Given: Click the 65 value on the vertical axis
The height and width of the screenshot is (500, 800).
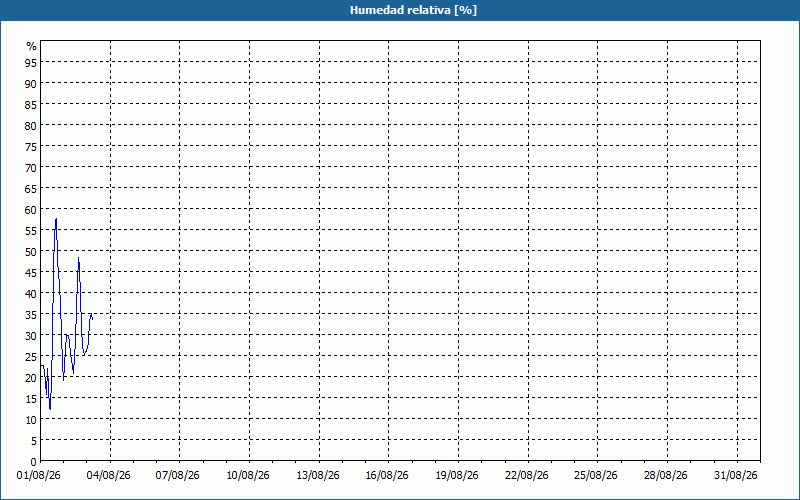Looking at the screenshot, I should tap(31, 189).
